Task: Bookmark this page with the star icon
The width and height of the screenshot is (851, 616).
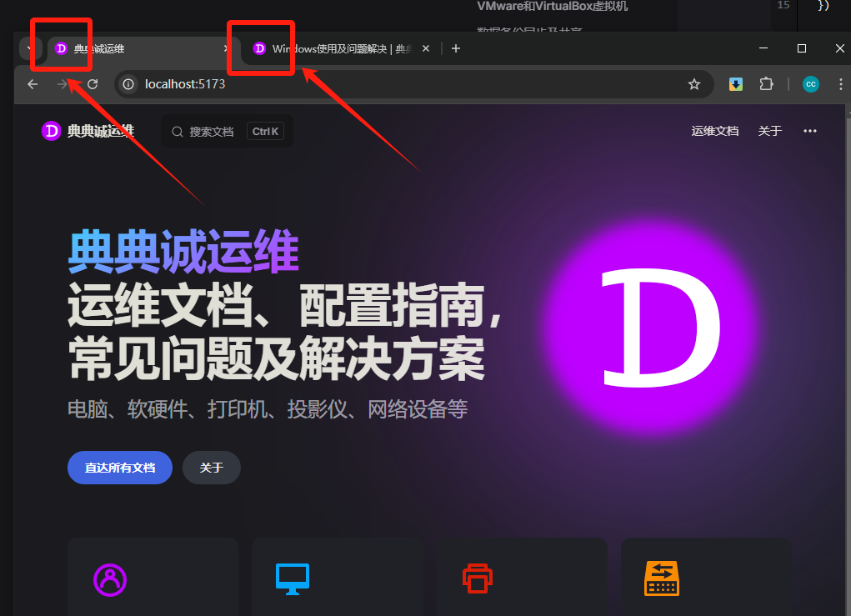Action: (694, 84)
